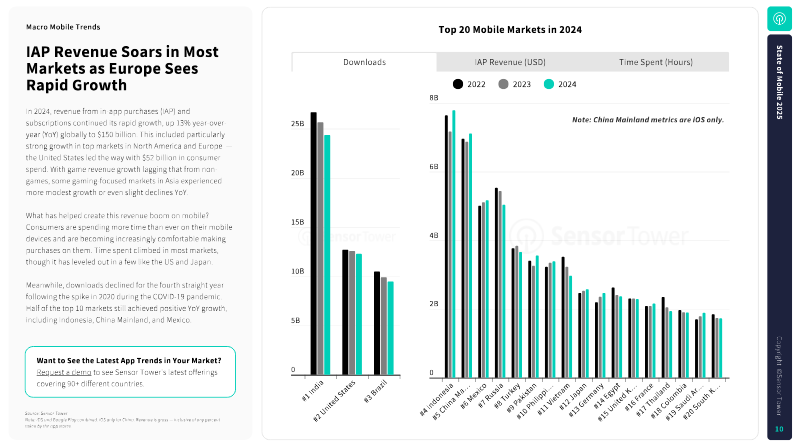800x447 pixels.
Task: Click the Top 20 Mobile Markets title
Action: (510, 30)
